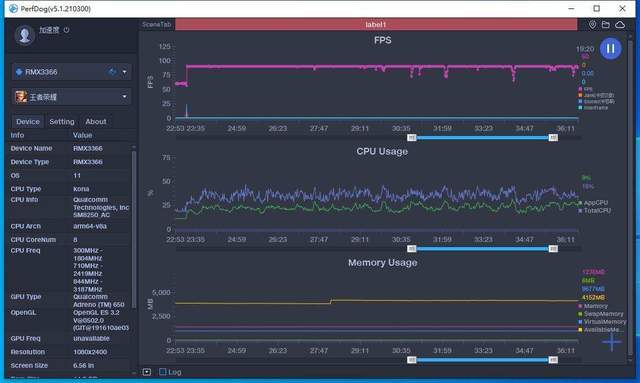640x383 pixels.
Task: Toggle the TotalCPU legend series
Action: coord(595,211)
